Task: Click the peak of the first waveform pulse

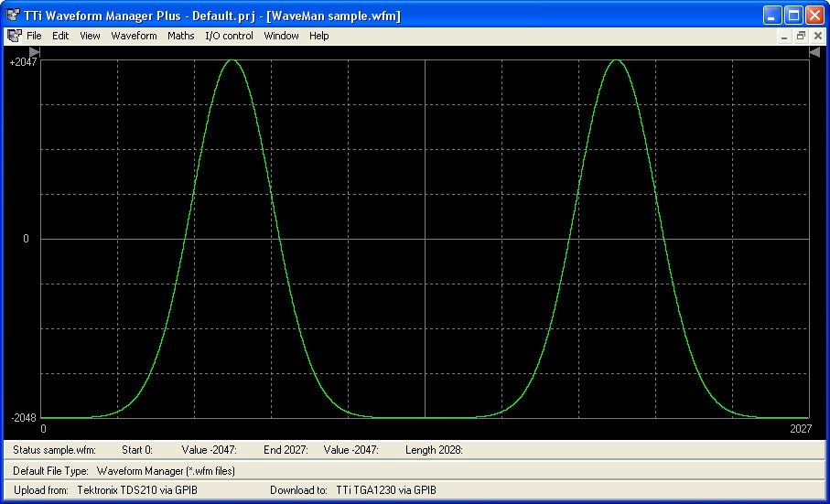Action: [232, 60]
